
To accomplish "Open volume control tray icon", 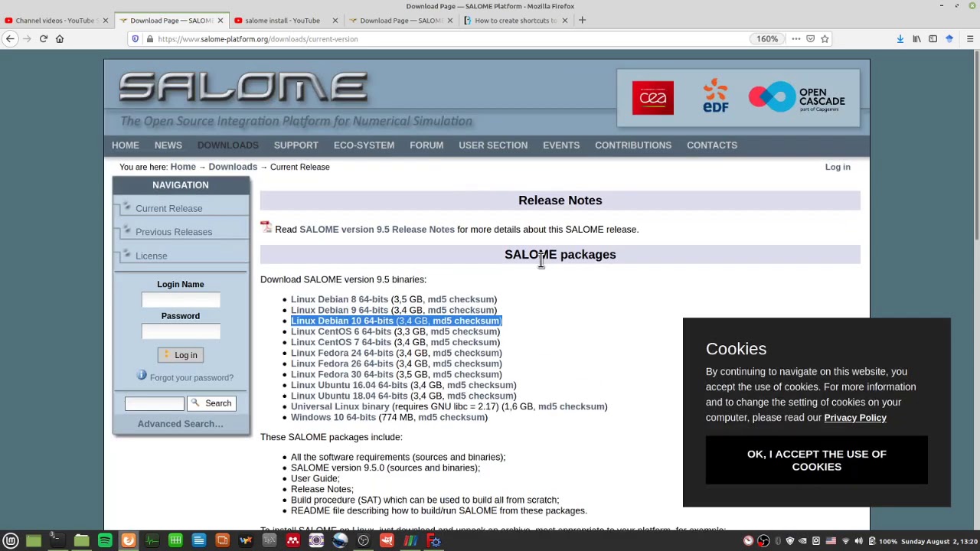I will 858,541.
